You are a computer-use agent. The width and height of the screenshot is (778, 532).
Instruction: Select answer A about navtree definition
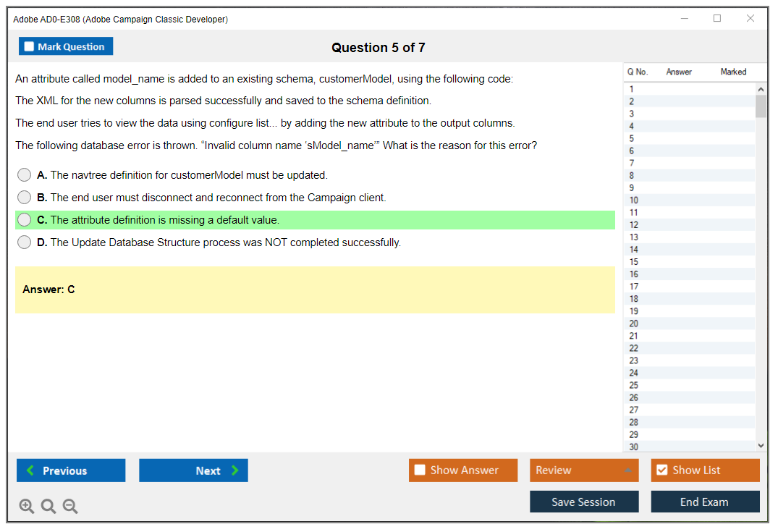(x=25, y=175)
